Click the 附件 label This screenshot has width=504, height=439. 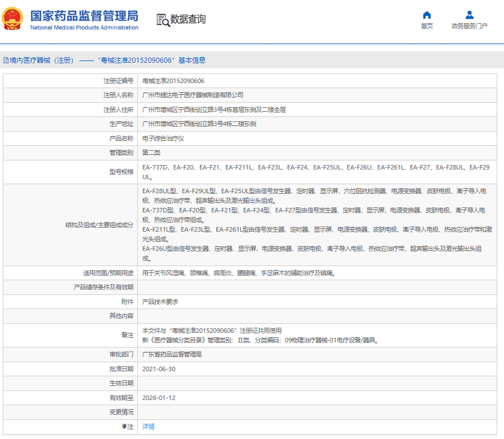click(127, 302)
